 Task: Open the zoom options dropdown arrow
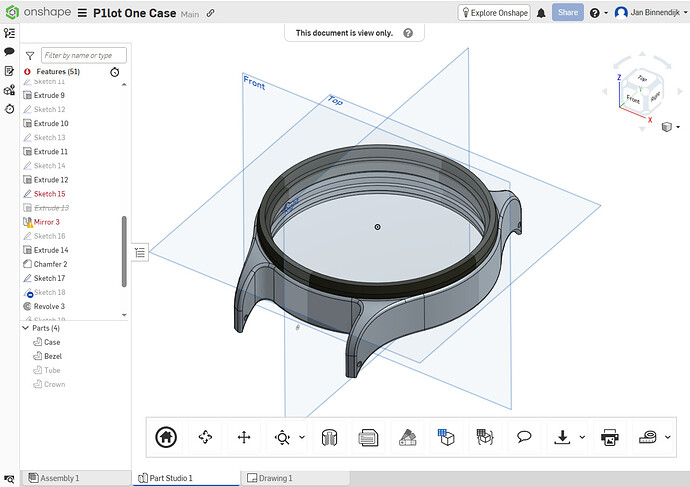(301, 437)
